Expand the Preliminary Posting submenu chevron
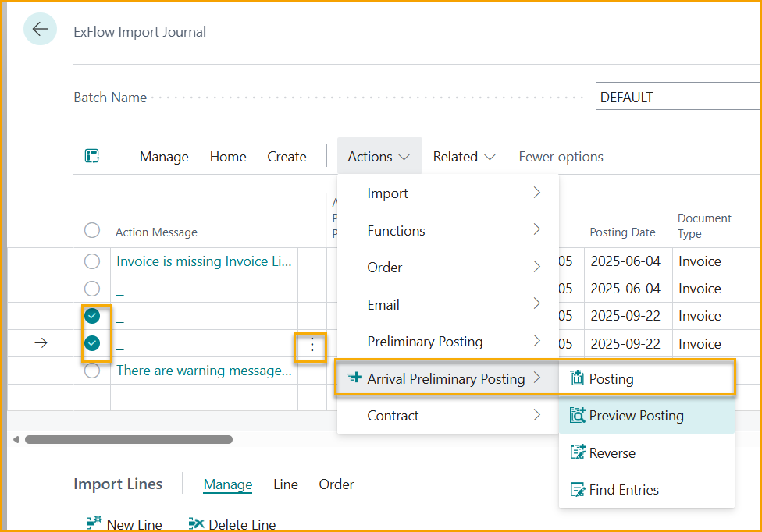762x532 pixels. pyautogui.click(x=537, y=341)
